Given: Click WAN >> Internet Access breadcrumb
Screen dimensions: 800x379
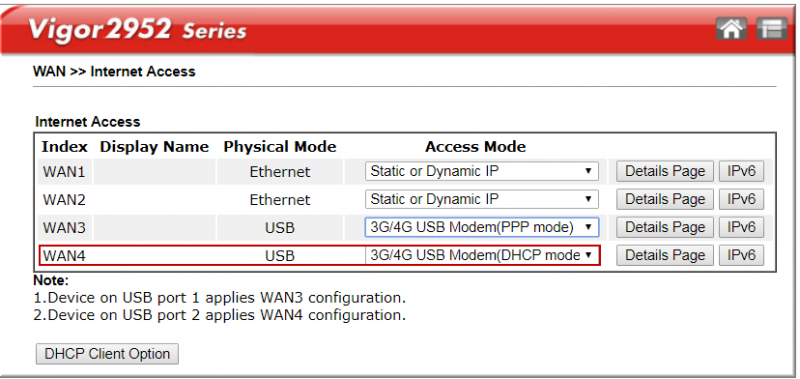Looking at the screenshot, I should pyautogui.click(x=114, y=71).
